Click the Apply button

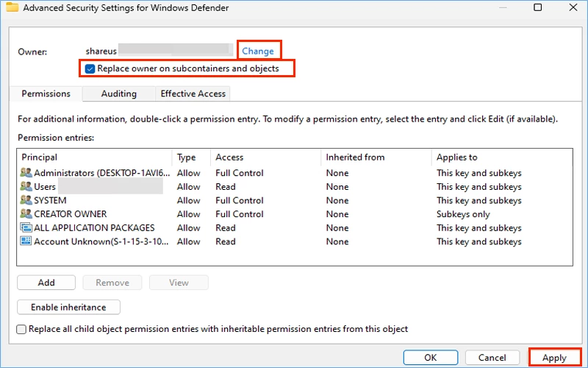[x=555, y=358]
